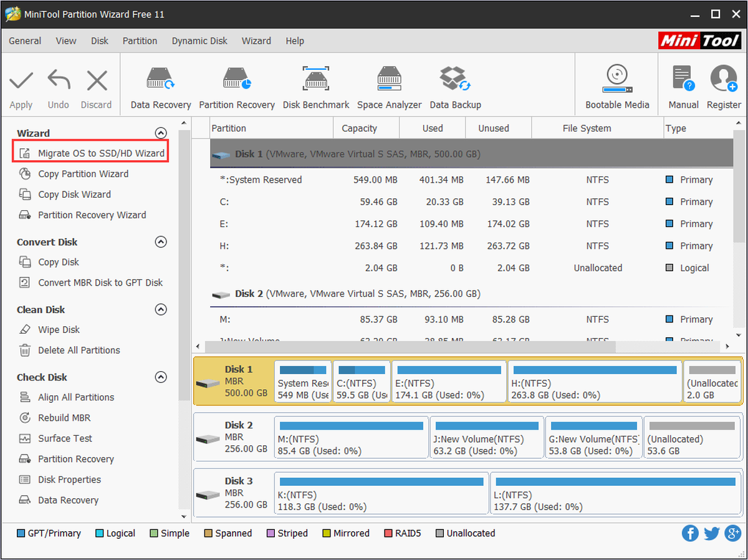Screen dimensions: 748x560
Task: Select Disk 1 header row in the list
Action: click(471, 153)
